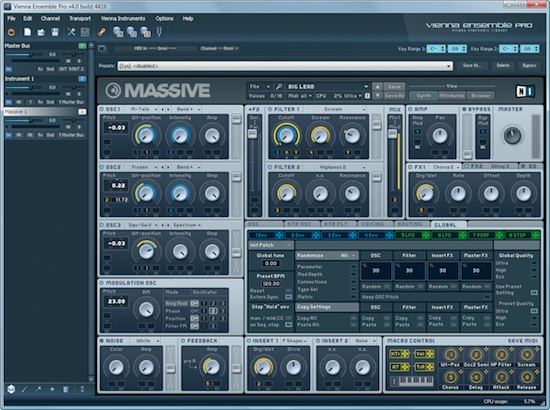Click the Global tune 0.00 value field
The height and width of the screenshot is (410, 550).
click(271, 263)
